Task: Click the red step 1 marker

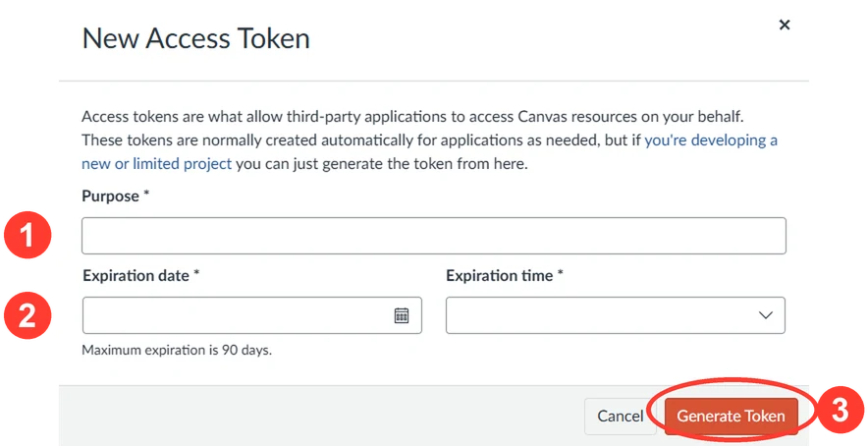Action: click(27, 235)
